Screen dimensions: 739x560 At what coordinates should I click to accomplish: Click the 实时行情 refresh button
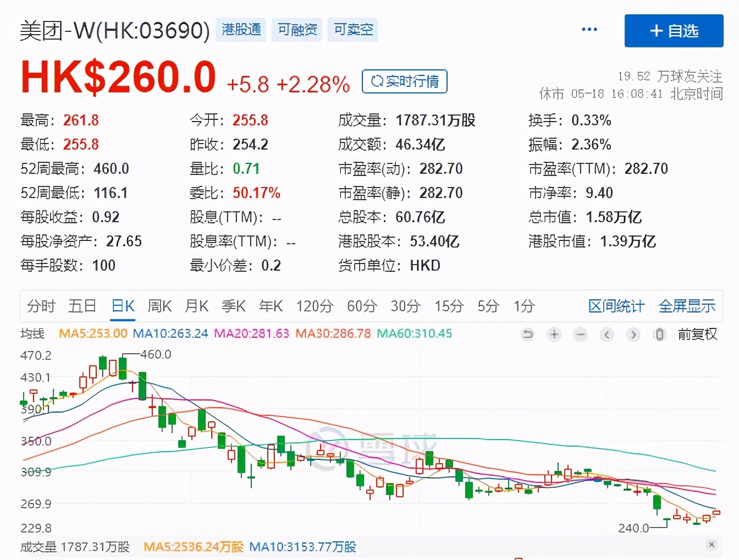coord(405,81)
